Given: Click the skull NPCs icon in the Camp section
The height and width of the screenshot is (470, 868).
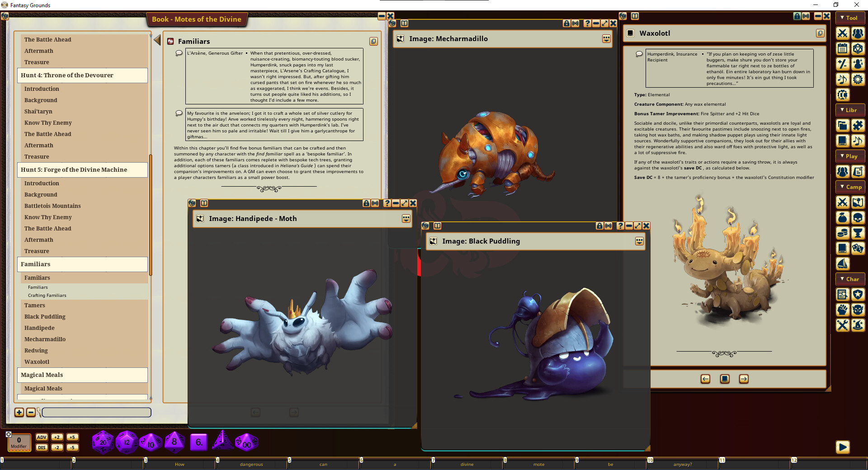Looking at the screenshot, I should coord(858,217).
